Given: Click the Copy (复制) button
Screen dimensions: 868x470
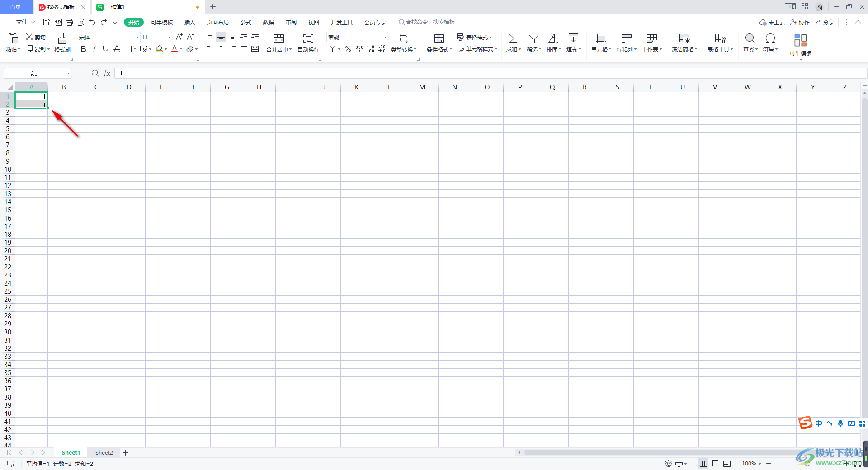Looking at the screenshot, I should coord(38,49).
